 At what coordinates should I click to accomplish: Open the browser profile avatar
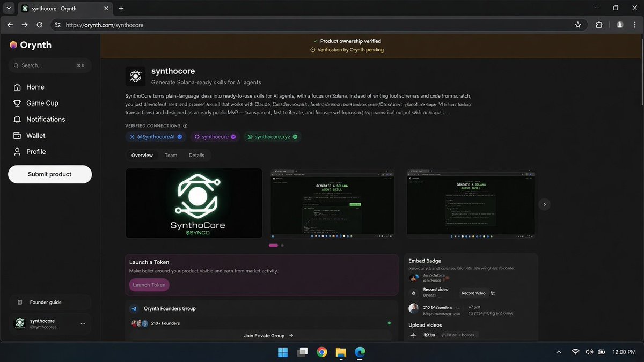pyautogui.click(x=620, y=25)
